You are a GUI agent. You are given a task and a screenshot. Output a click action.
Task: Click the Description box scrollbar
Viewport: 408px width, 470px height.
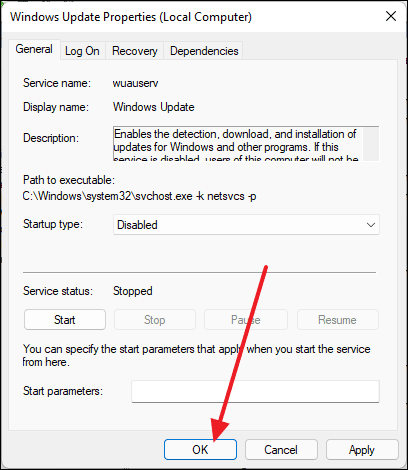371,144
